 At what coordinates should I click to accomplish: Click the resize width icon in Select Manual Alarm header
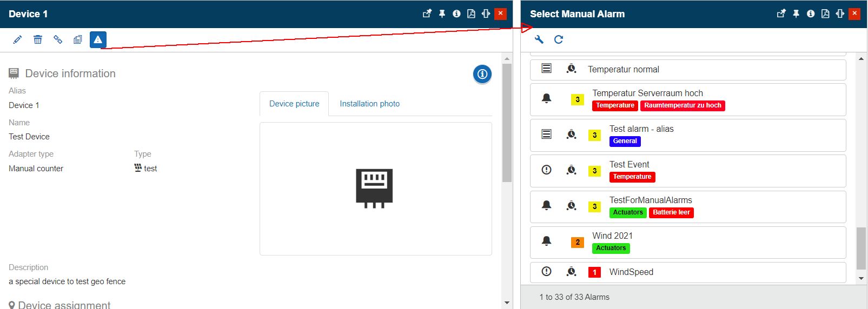pyautogui.click(x=840, y=14)
